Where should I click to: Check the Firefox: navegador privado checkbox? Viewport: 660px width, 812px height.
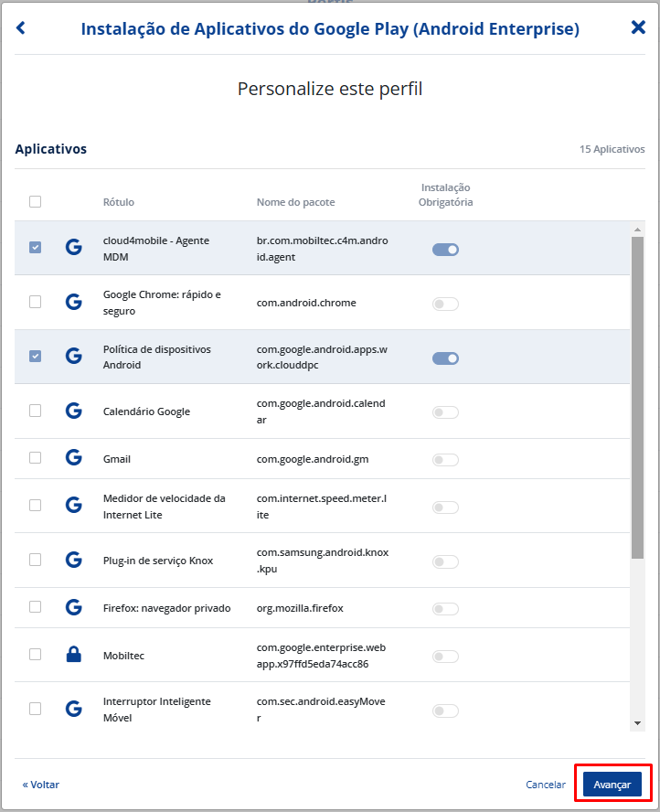(x=36, y=607)
